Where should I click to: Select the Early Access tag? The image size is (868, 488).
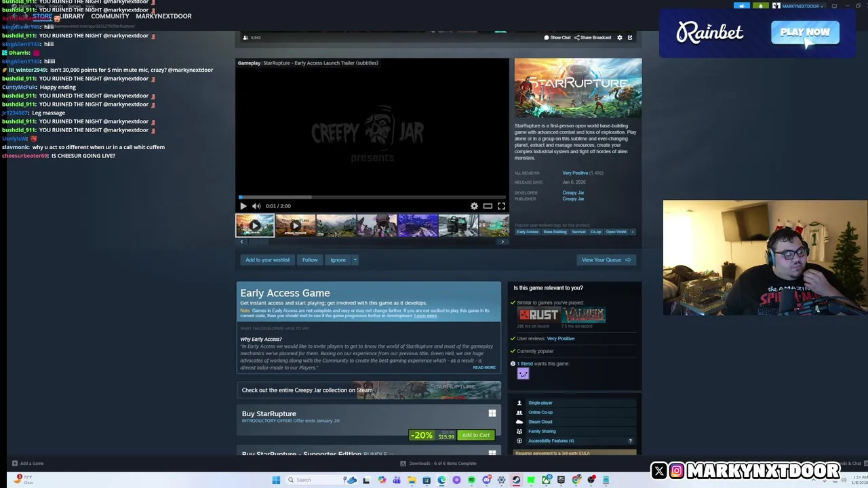[528, 232]
